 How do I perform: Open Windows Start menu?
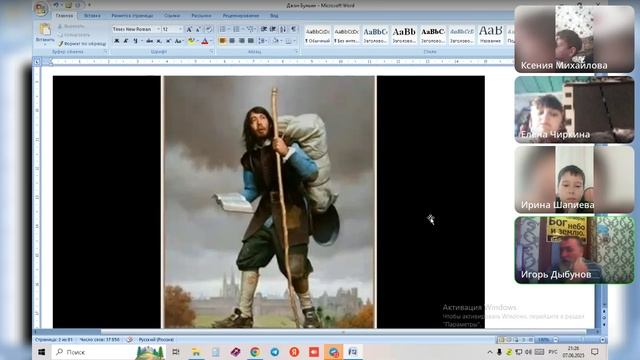click(x=42, y=352)
